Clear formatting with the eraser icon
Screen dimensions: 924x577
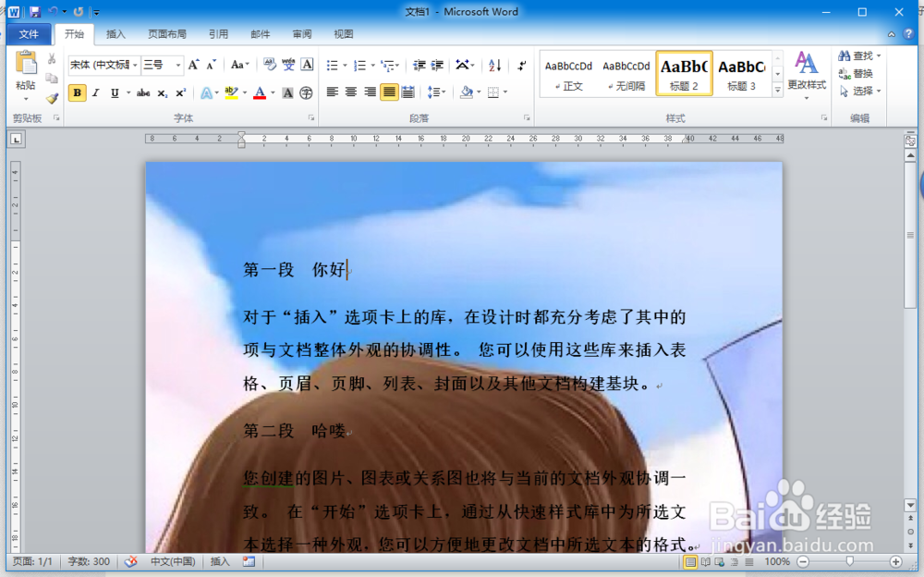point(269,65)
